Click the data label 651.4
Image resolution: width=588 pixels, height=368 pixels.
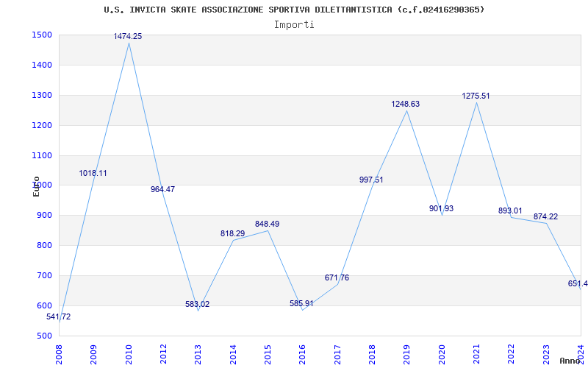[578, 284]
